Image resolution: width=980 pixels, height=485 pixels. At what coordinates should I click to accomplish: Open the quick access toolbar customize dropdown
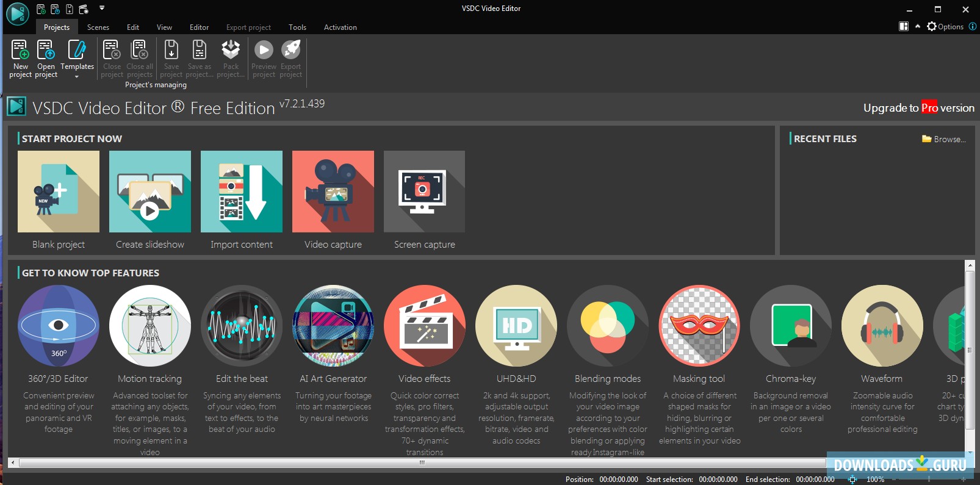pos(102,9)
